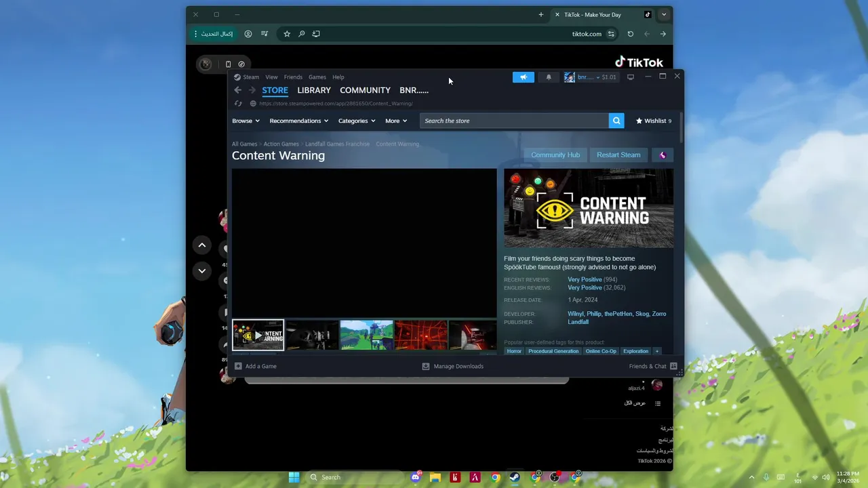Click the Add a Game plus icon

point(238,366)
